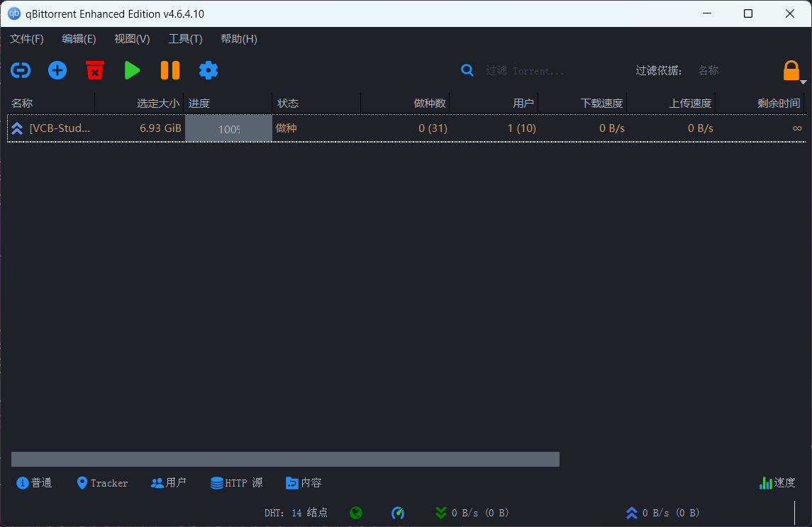Sort by 选定大小 column header

click(x=139, y=103)
